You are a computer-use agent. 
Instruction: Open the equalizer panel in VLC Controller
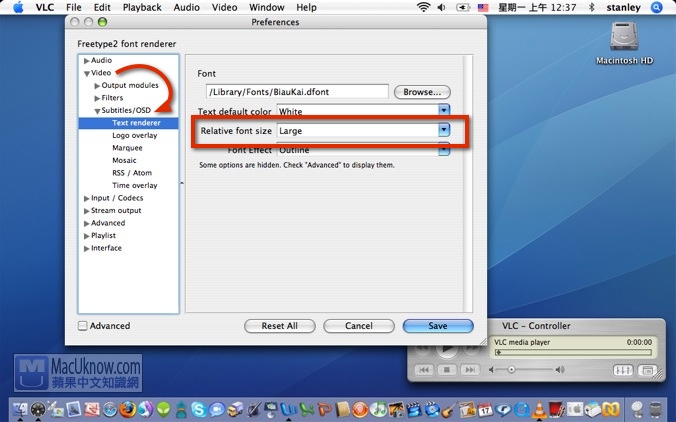click(623, 370)
